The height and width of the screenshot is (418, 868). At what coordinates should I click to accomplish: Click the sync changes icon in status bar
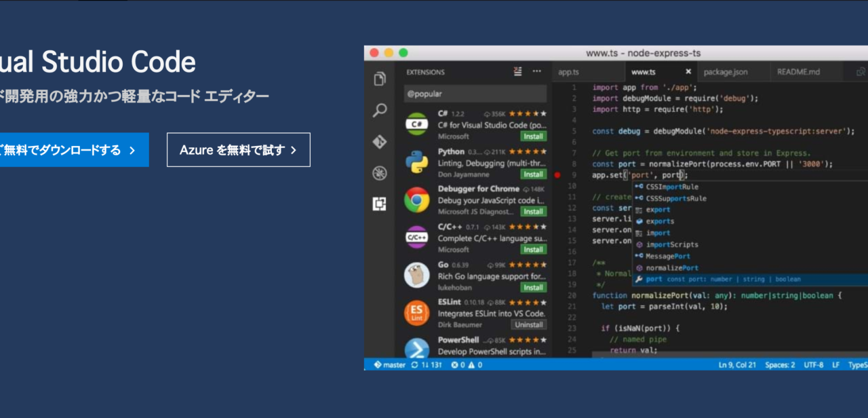click(414, 365)
